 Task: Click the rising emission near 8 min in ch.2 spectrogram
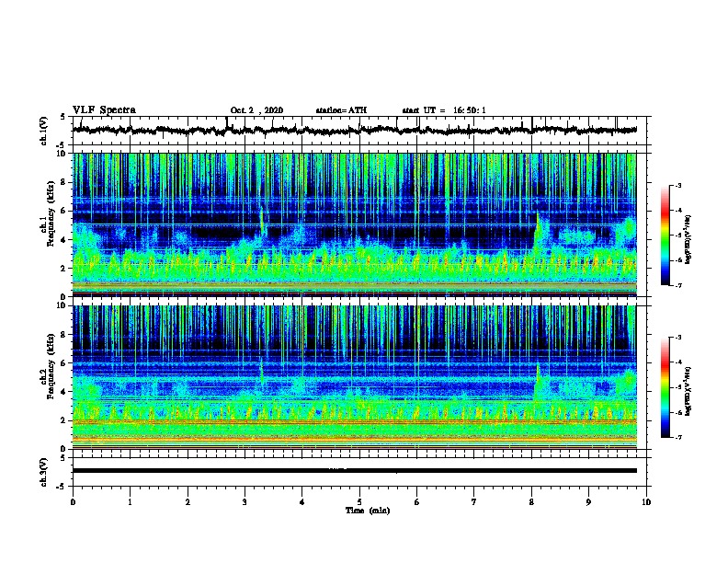[539, 384]
